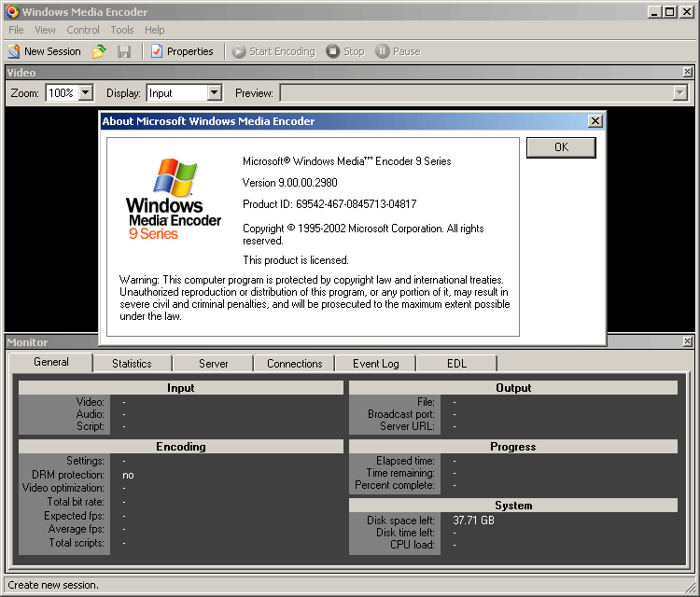
Task: Click the Windows Media Encoder 9 Series logo
Action: pos(174,199)
